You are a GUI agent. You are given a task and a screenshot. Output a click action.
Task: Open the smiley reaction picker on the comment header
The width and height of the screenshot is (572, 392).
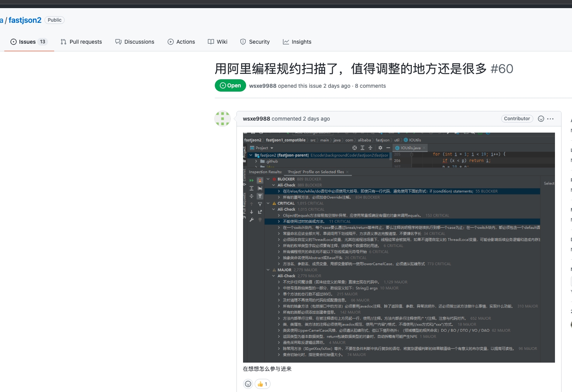point(541,119)
